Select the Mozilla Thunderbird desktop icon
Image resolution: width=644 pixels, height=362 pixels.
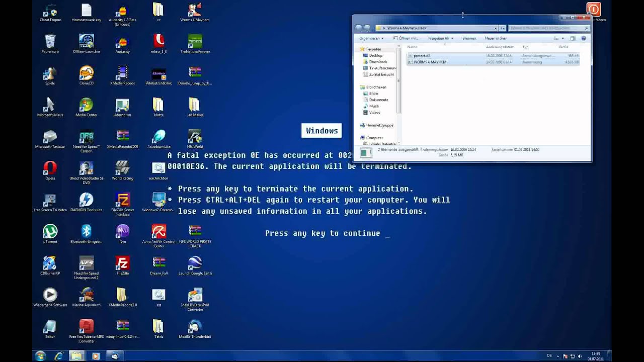pos(195,329)
